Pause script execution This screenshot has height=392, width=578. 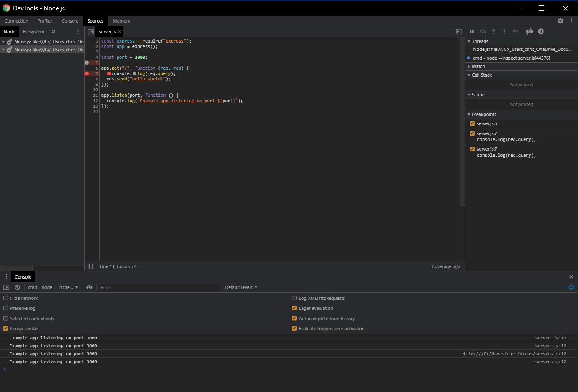pos(472,31)
